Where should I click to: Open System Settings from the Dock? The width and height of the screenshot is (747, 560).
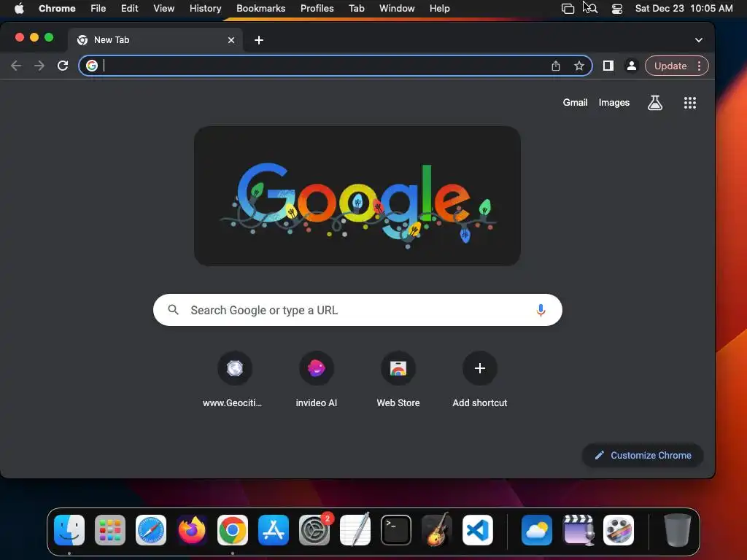[314, 530]
